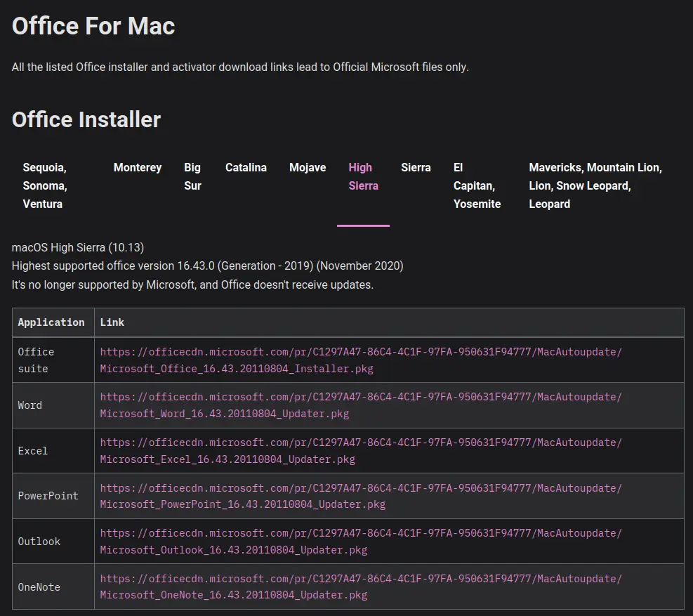Download the Microsoft_OneNote_16.43 Updater.pkg link

[361, 586]
